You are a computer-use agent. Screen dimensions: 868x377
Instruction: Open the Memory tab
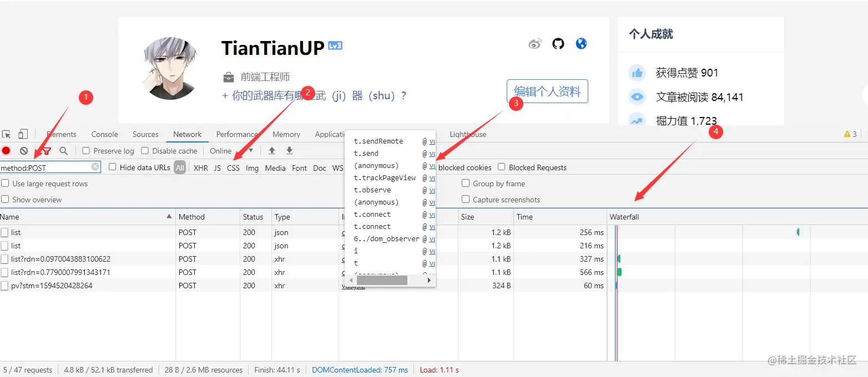click(x=286, y=134)
